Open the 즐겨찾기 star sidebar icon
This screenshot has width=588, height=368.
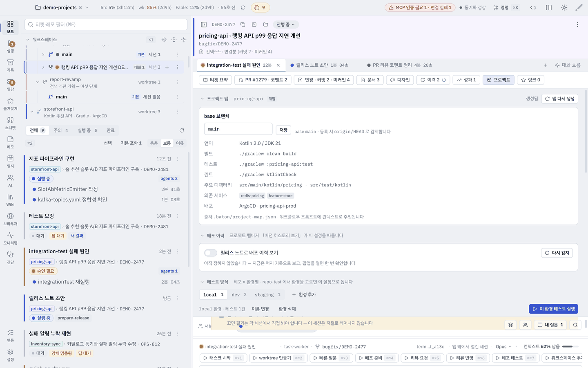pyautogui.click(x=10, y=104)
